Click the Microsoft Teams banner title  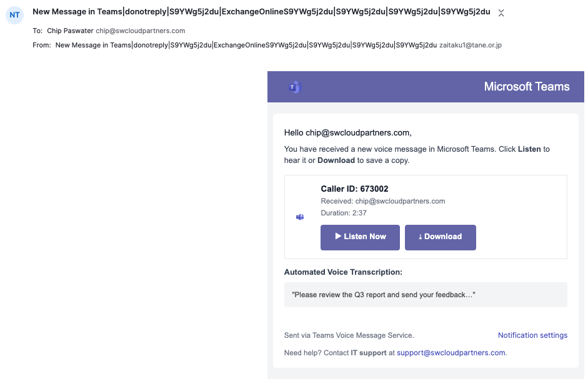tap(526, 87)
